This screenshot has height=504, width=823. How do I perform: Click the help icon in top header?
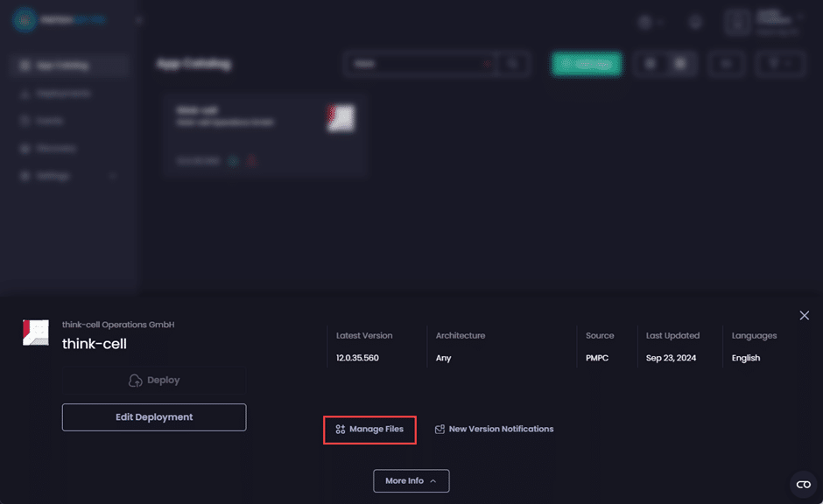696,22
